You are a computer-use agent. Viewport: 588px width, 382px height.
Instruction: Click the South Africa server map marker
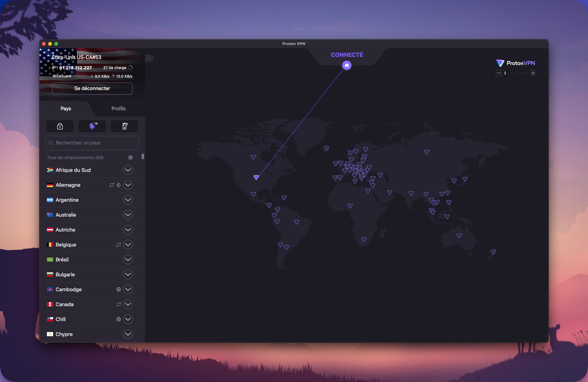point(364,239)
